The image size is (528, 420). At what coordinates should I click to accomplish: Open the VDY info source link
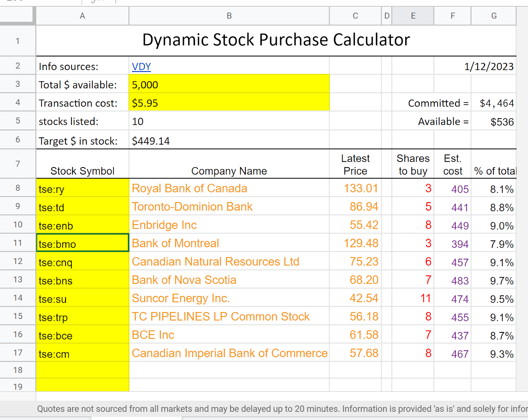[x=141, y=67]
